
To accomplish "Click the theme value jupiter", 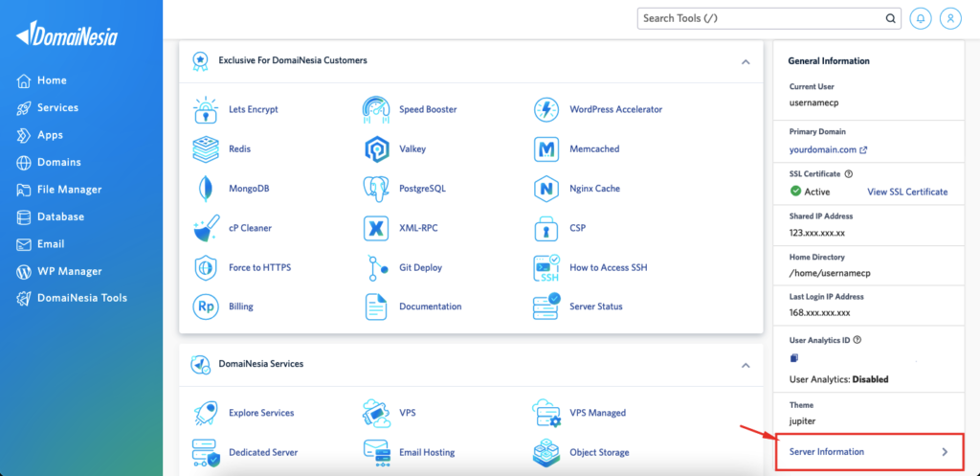I will (x=803, y=421).
